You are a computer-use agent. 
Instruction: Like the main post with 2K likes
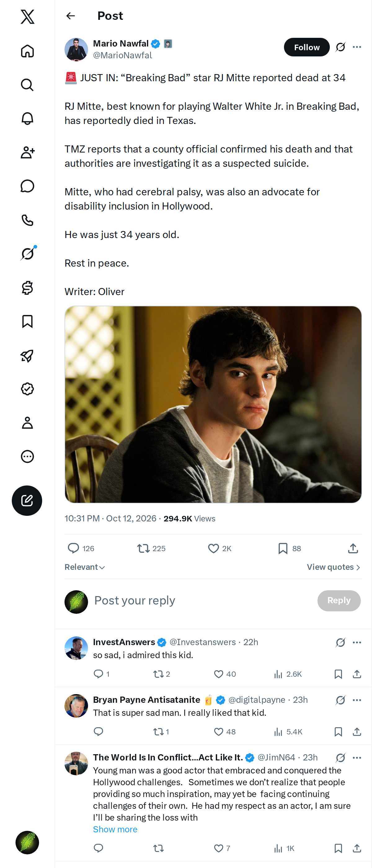(219, 548)
